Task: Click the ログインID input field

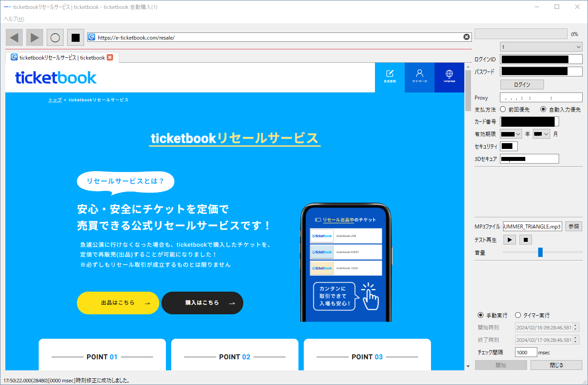Action: tap(541, 59)
